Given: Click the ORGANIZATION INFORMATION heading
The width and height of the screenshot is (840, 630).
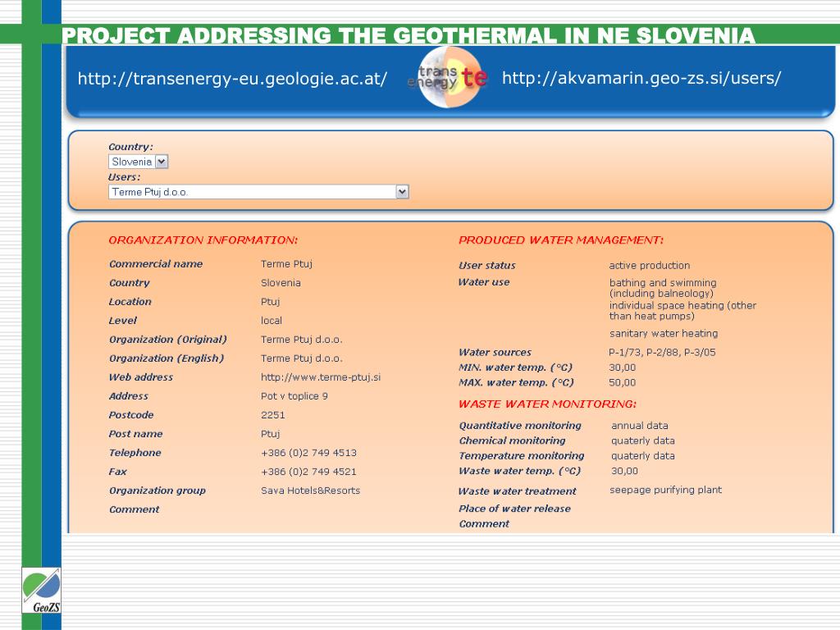Looking at the screenshot, I should pos(203,240).
